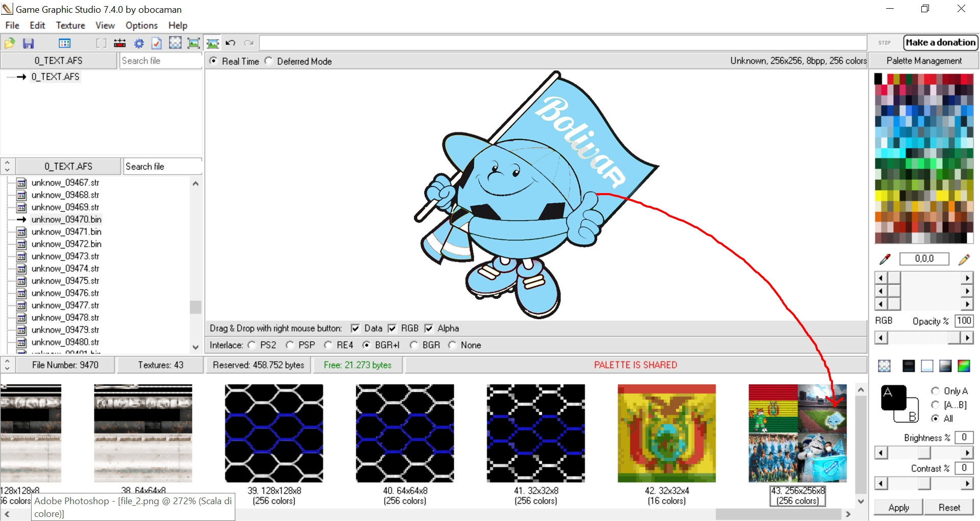This screenshot has height=521, width=980.
Task: Click the stepper beside File Number 9470
Action: 7,365
